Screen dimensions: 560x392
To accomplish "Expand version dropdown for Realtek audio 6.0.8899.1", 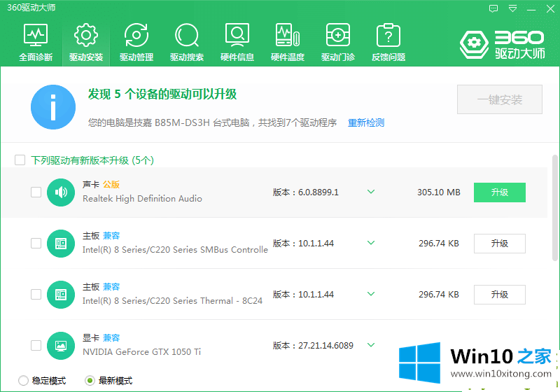I will click(x=371, y=192).
